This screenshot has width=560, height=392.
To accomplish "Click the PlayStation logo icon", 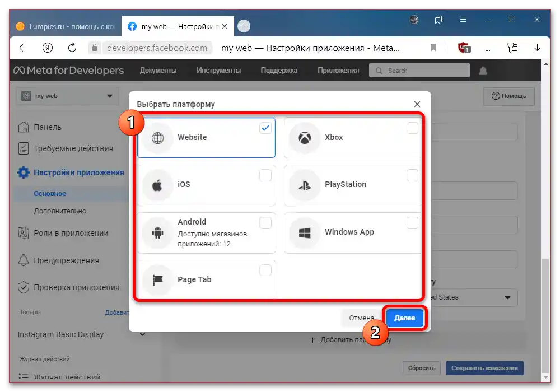I will (305, 185).
